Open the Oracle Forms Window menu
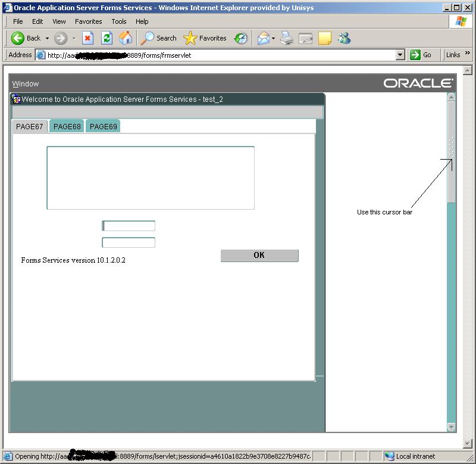This screenshot has height=464, width=476. (x=26, y=83)
